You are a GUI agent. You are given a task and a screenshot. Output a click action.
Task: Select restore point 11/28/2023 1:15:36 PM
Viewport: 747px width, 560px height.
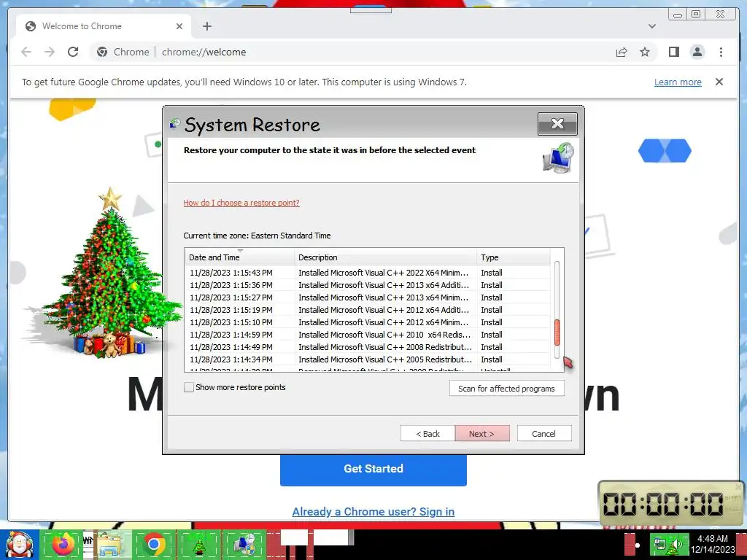tap(368, 285)
